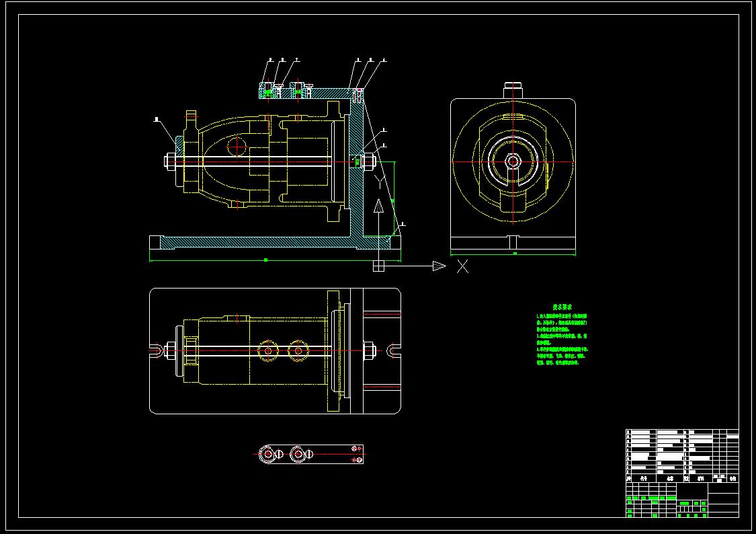Select the second bushing in the bottom detail view
Image resolution: width=756 pixels, height=534 pixels.
click(298, 454)
